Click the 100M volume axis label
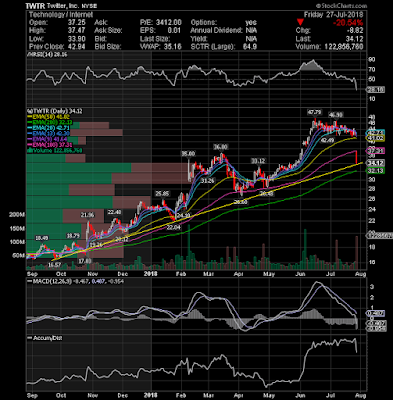 coord(17,242)
